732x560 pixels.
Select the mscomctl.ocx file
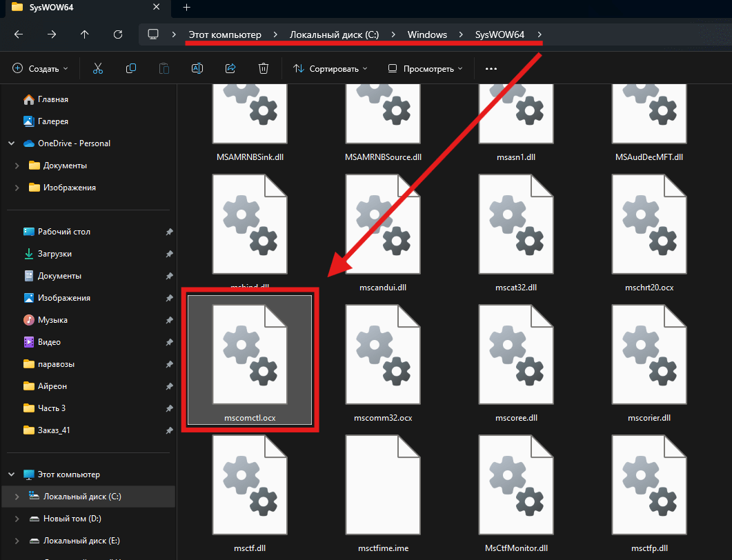pyautogui.click(x=250, y=360)
